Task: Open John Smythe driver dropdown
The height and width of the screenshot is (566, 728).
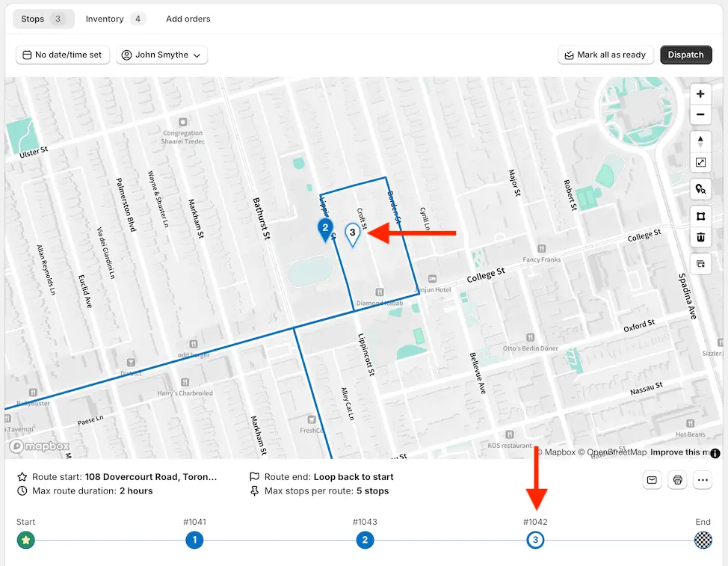Action: click(161, 55)
